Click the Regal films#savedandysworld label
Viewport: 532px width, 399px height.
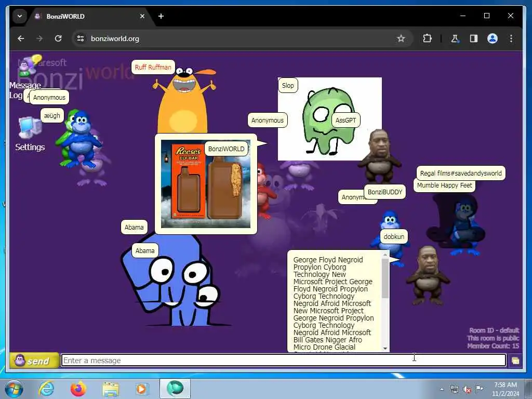tap(461, 173)
